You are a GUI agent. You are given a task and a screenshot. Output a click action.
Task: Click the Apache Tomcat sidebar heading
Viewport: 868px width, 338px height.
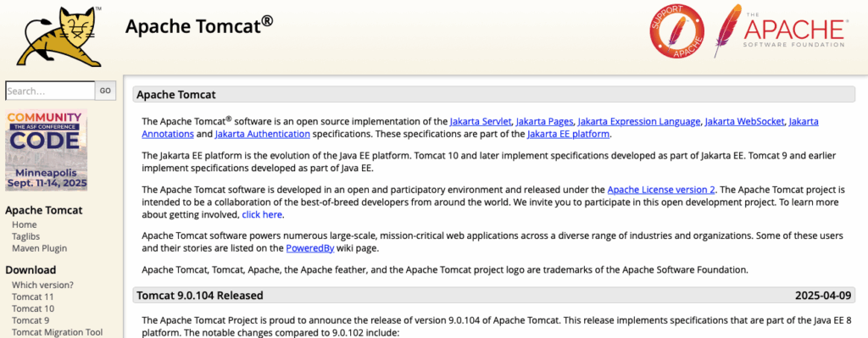point(44,210)
